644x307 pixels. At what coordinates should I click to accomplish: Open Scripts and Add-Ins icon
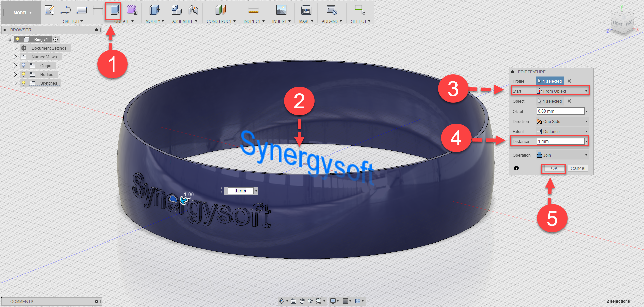pyautogui.click(x=331, y=10)
